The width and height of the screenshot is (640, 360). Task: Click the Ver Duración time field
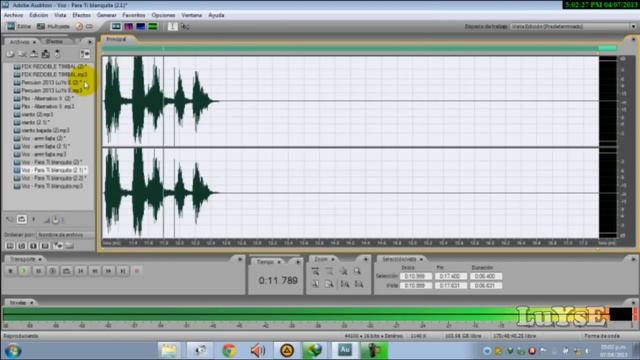(x=485, y=286)
